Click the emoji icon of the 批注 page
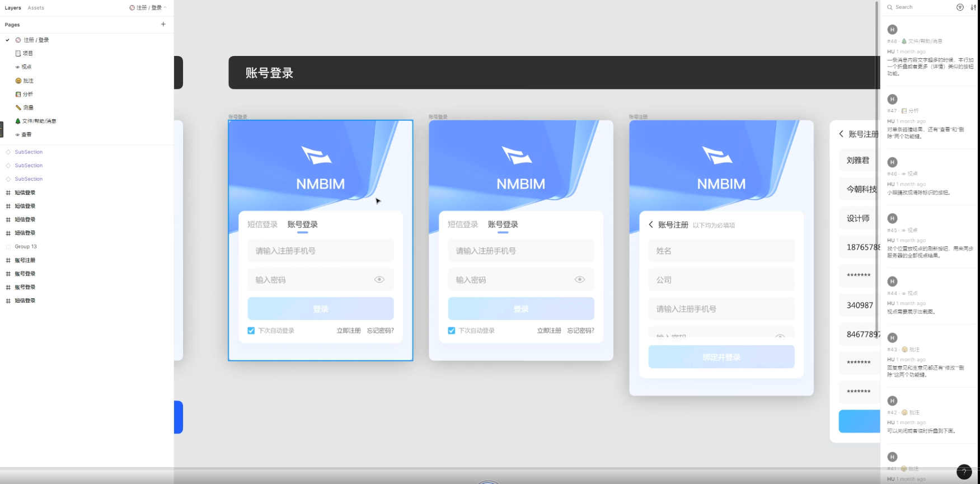Screen dimensions: 980x484 coord(18,81)
